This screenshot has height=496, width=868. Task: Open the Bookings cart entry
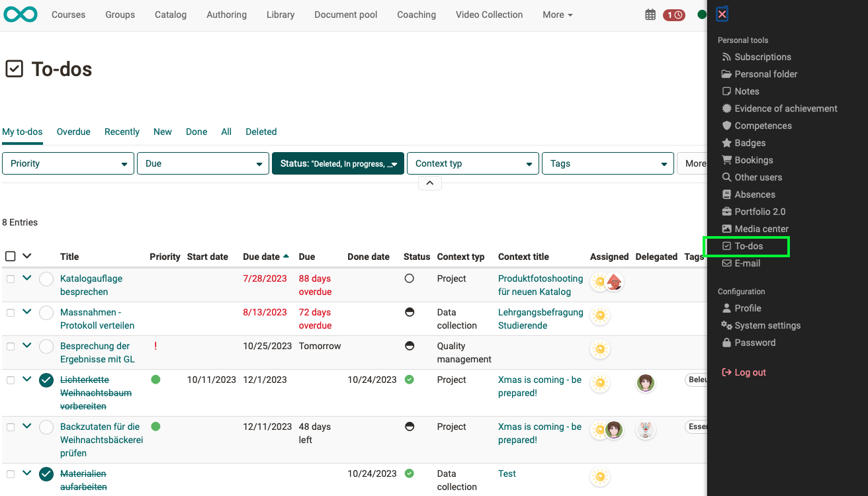753,160
